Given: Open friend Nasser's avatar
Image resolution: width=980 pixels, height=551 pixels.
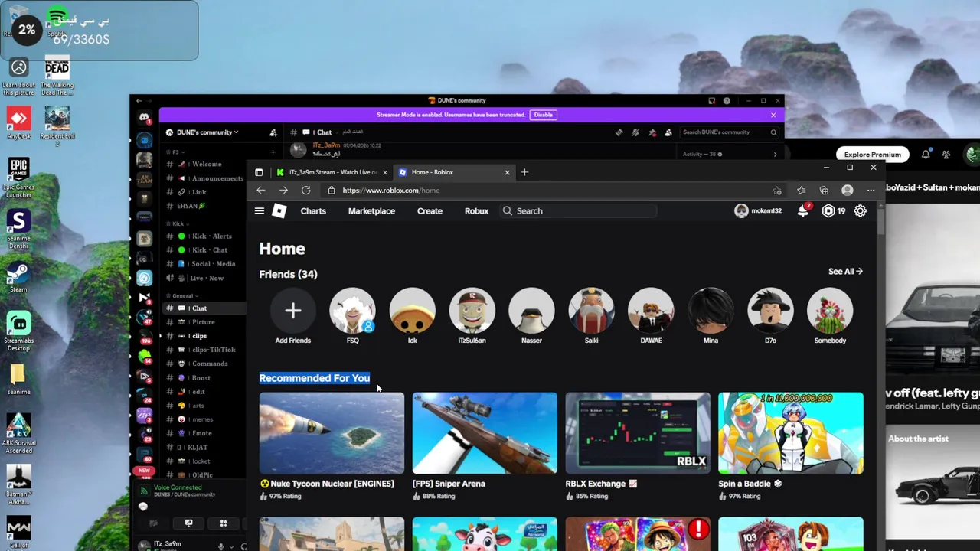Looking at the screenshot, I should pos(531,311).
